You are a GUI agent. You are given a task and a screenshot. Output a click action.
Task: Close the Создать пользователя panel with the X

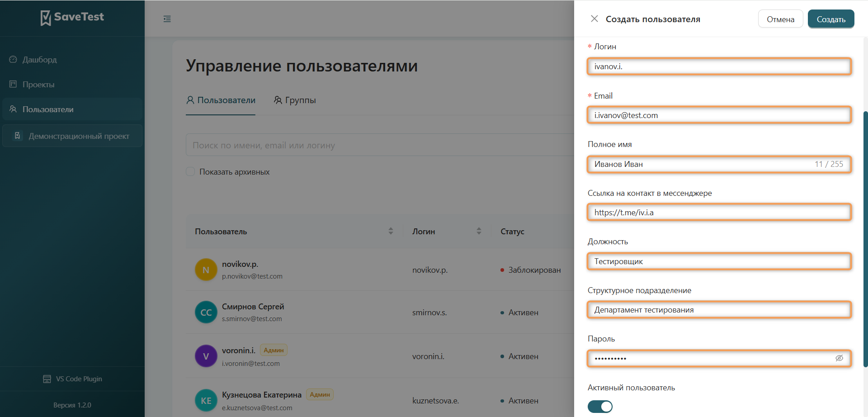point(594,19)
